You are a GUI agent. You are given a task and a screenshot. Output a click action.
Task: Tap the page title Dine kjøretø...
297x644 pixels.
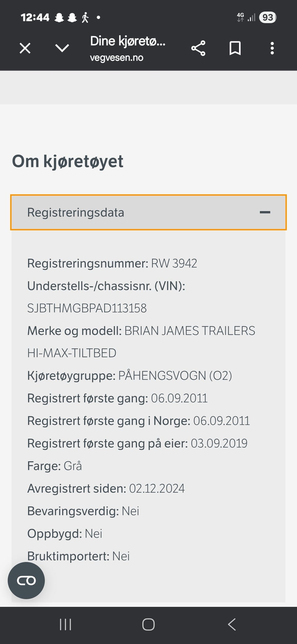(127, 41)
